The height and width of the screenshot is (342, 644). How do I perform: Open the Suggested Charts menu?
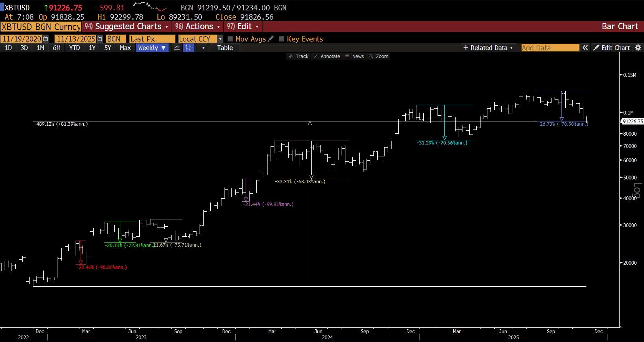126,27
